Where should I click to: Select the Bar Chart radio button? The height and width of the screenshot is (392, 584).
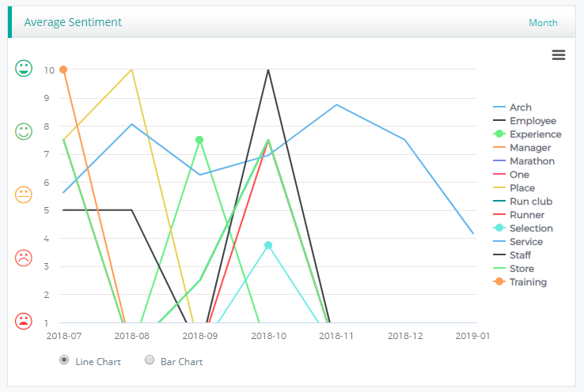(150, 360)
